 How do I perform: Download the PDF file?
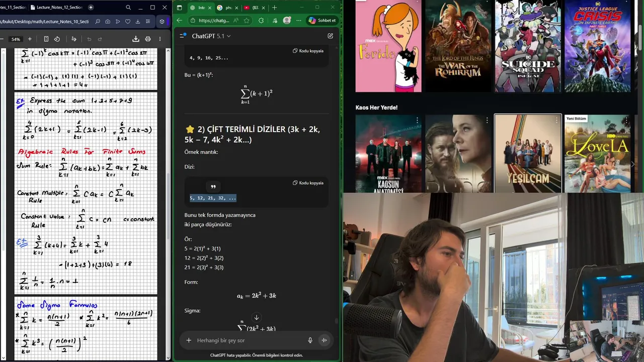(135, 39)
